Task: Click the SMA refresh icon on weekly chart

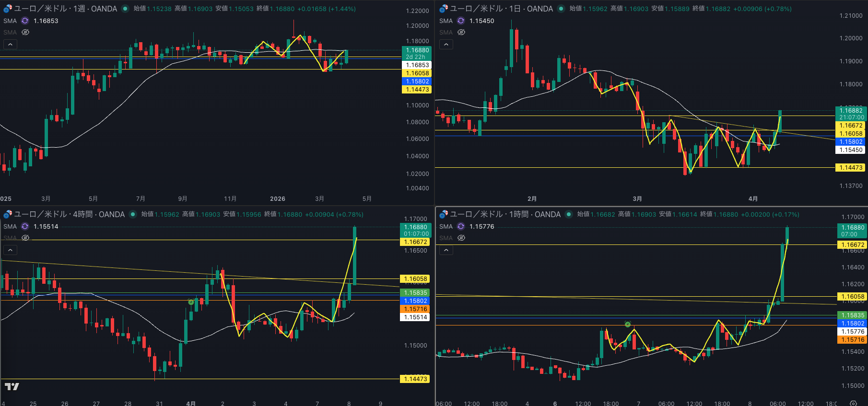Action: click(x=25, y=21)
